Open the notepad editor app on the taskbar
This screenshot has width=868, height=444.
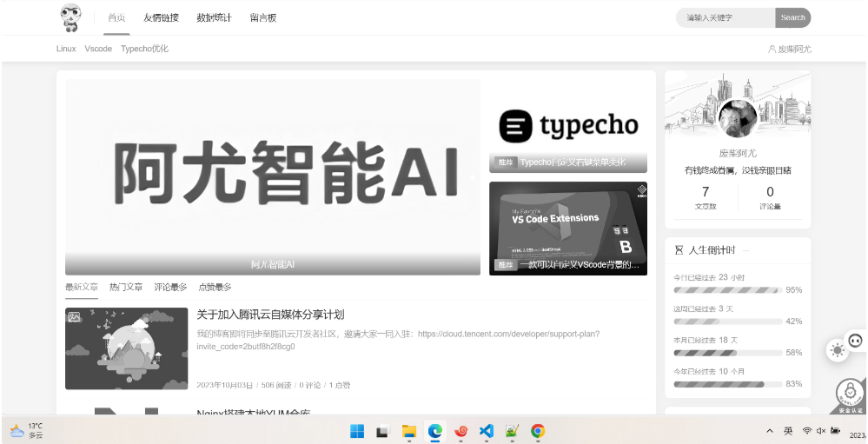coord(512,431)
